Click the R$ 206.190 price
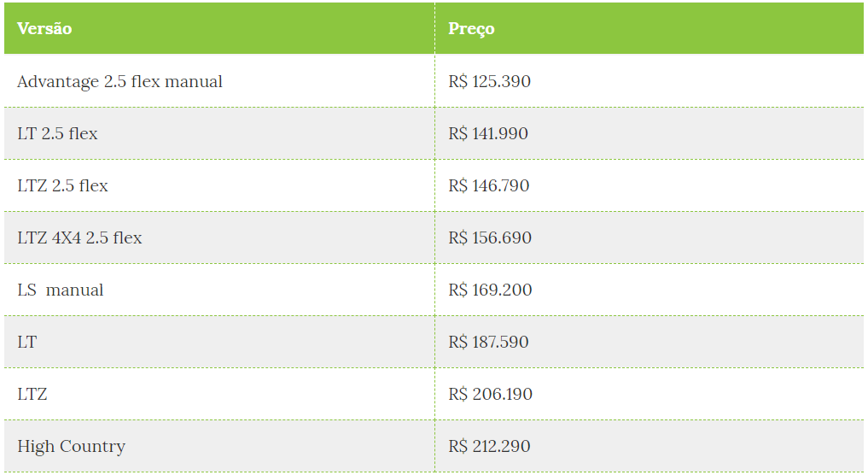Image resolution: width=868 pixels, height=475 pixels. [491, 394]
